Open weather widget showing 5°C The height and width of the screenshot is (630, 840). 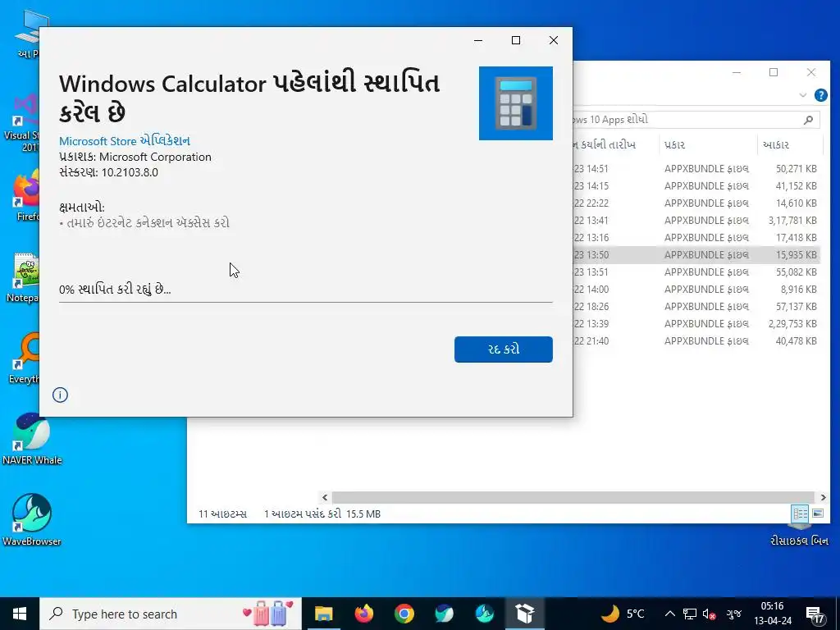623,614
